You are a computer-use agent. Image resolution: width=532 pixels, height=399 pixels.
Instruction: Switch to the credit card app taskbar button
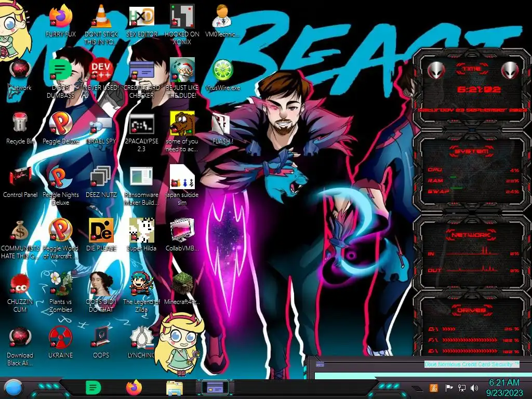coord(215,388)
